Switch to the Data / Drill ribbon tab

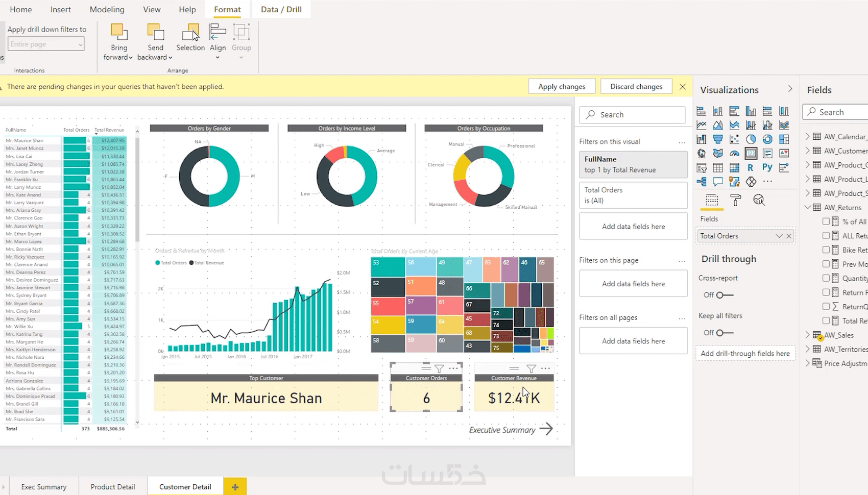pyautogui.click(x=281, y=9)
